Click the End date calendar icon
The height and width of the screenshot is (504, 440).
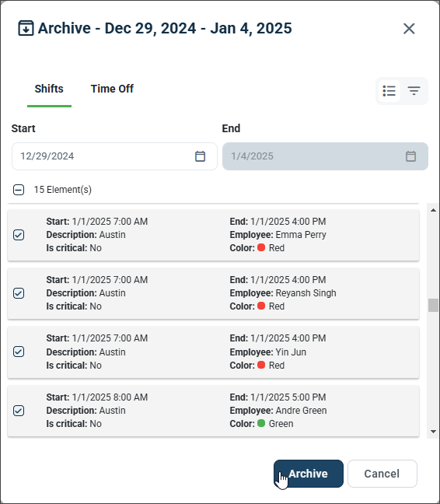(x=410, y=156)
